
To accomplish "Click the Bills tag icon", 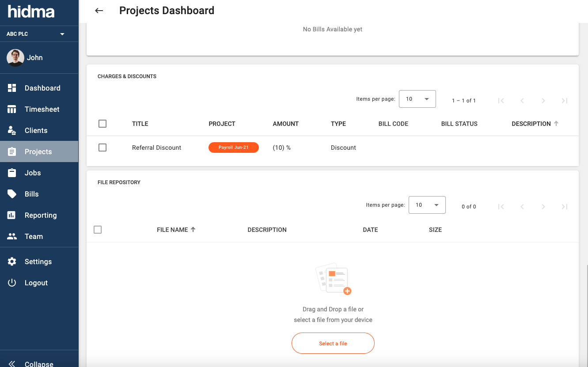I will click(12, 194).
